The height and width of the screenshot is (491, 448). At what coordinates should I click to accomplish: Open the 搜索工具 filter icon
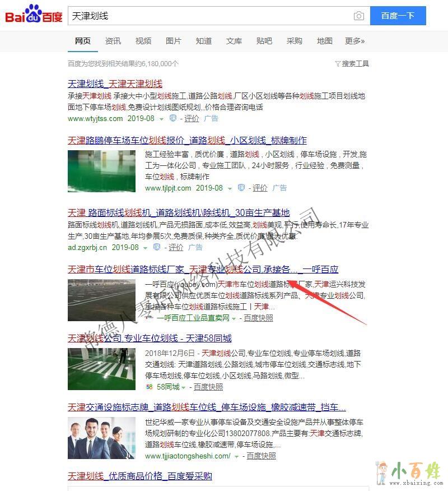coord(338,64)
